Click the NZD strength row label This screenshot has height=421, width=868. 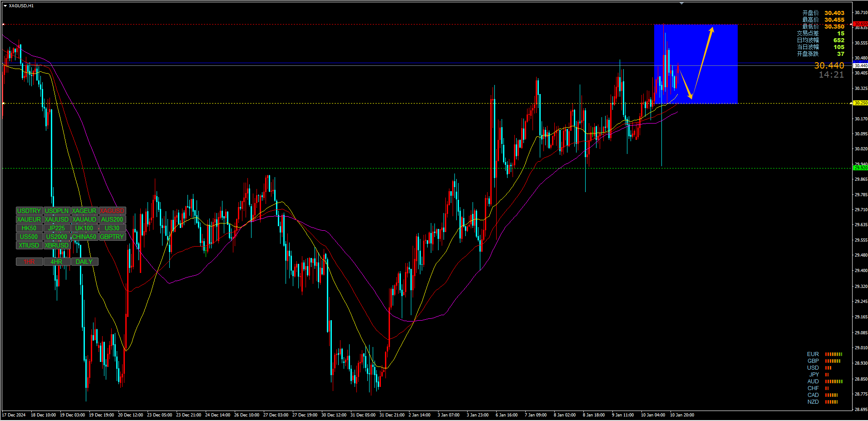point(813,402)
